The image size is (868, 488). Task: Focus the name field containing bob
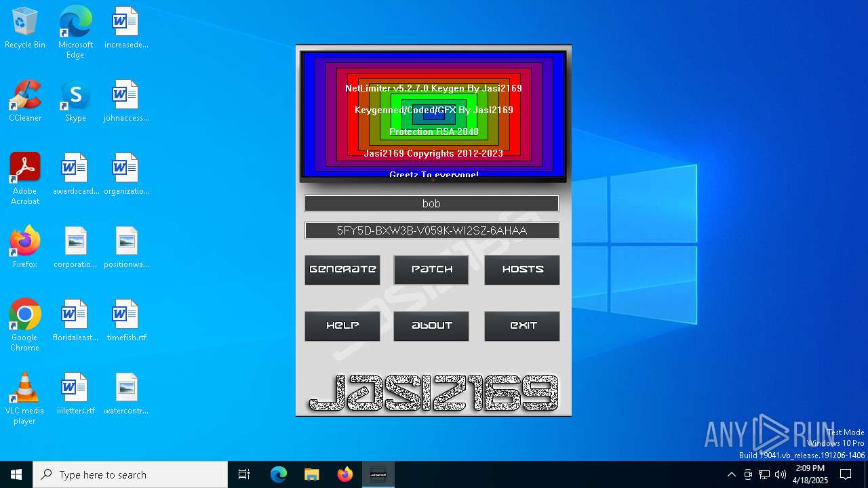click(x=431, y=203)
